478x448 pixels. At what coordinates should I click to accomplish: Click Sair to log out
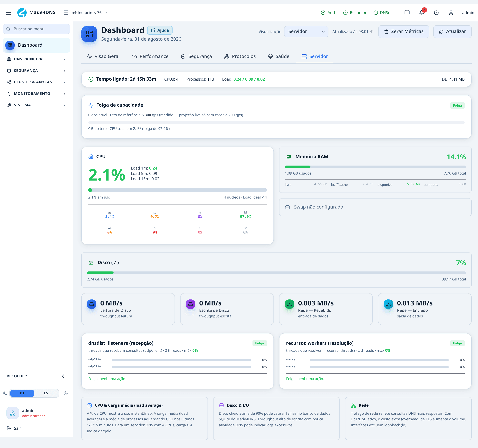click(x=14, y=428)
